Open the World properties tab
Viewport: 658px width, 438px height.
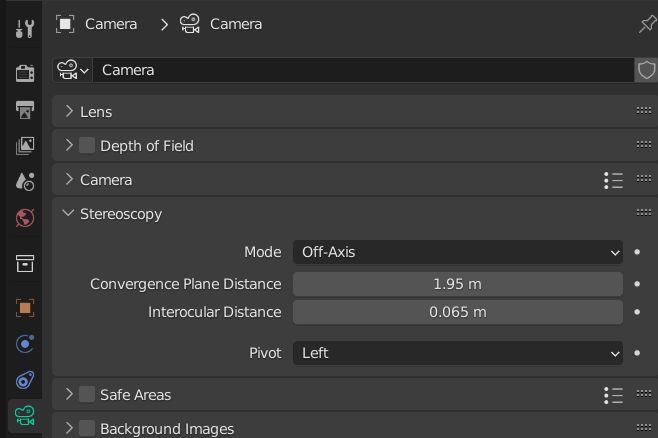(25, 217)
